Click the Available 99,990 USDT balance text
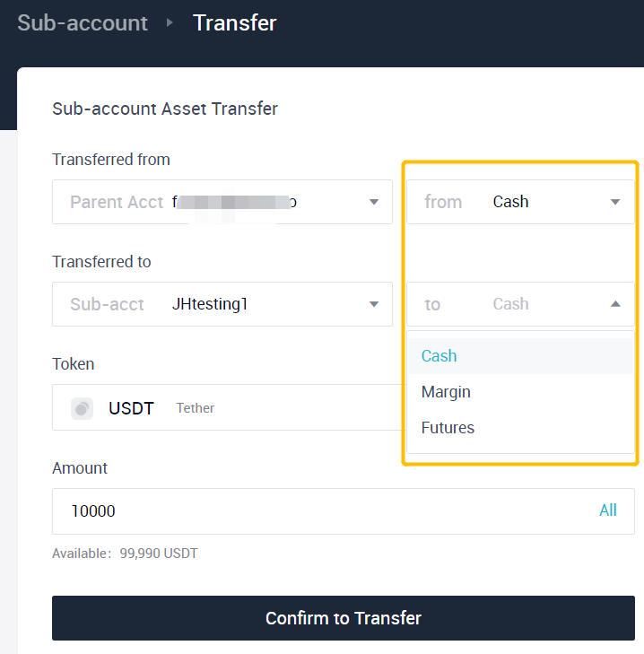Viewport: 644px width, 654px height. pos(125,554)
